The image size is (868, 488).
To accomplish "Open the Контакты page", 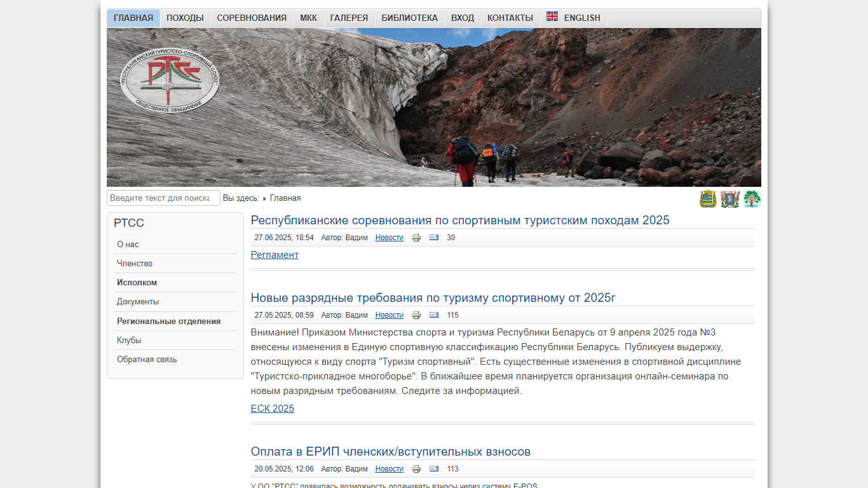I will click(x=510, y=18).
